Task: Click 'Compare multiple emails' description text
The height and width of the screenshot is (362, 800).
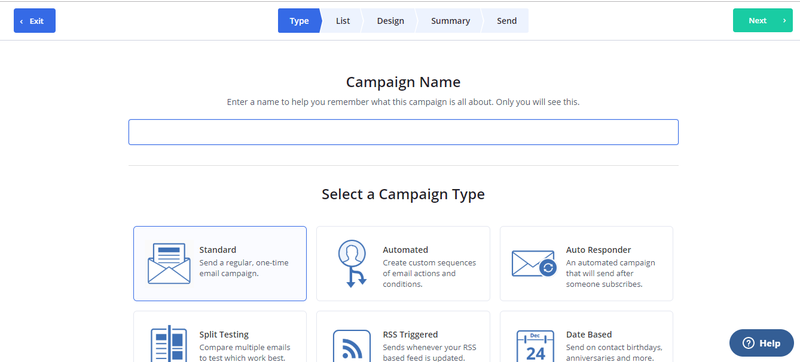Action: pyautogui.click(x=244, y=353)
